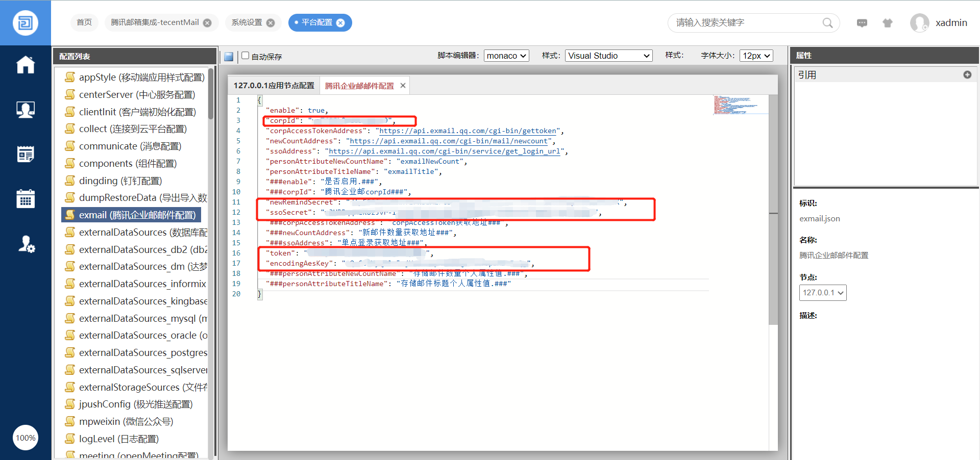Select externalStorageSources config

135,388
